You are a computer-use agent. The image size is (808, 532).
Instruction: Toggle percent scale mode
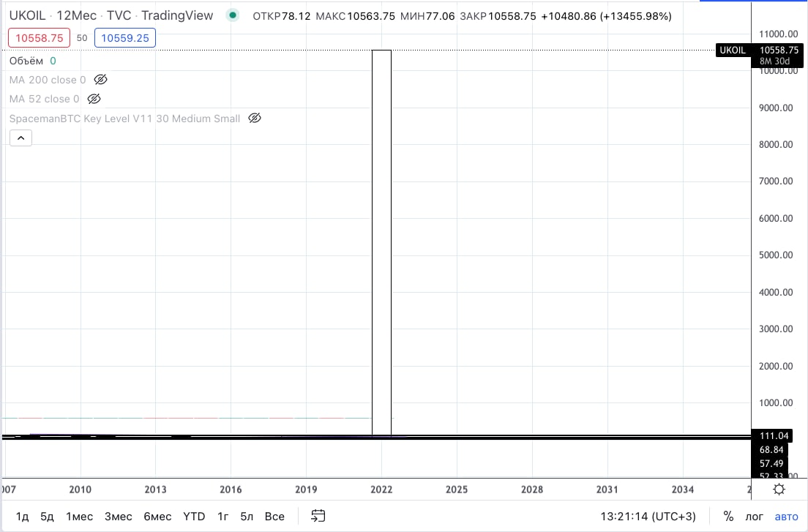[728, 516]
